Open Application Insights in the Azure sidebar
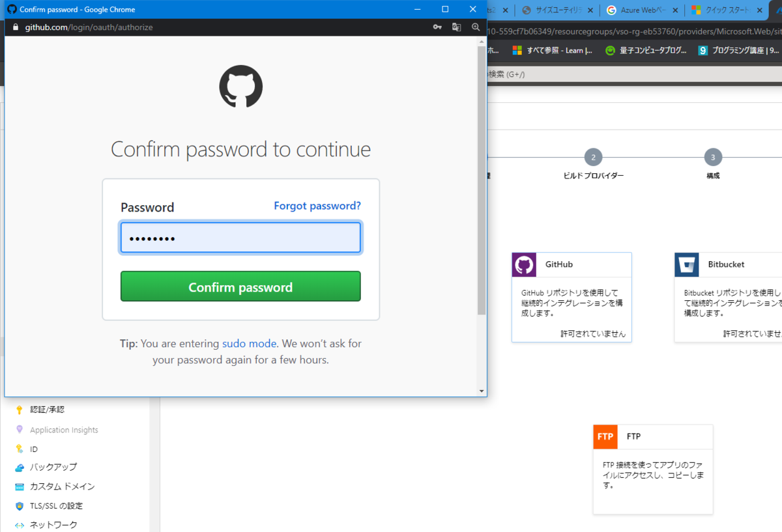Screen dimensions: 782x532 [64, 430]
